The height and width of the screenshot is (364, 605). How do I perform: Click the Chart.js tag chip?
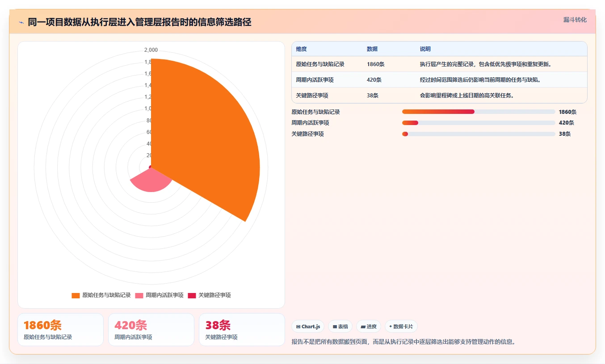tap(308, 326)
